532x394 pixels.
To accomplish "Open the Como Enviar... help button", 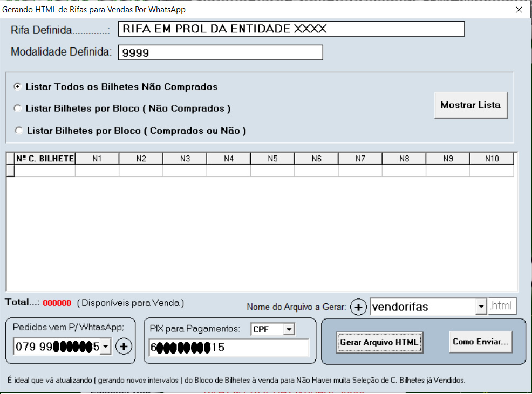I will click(x=480, y=342).
